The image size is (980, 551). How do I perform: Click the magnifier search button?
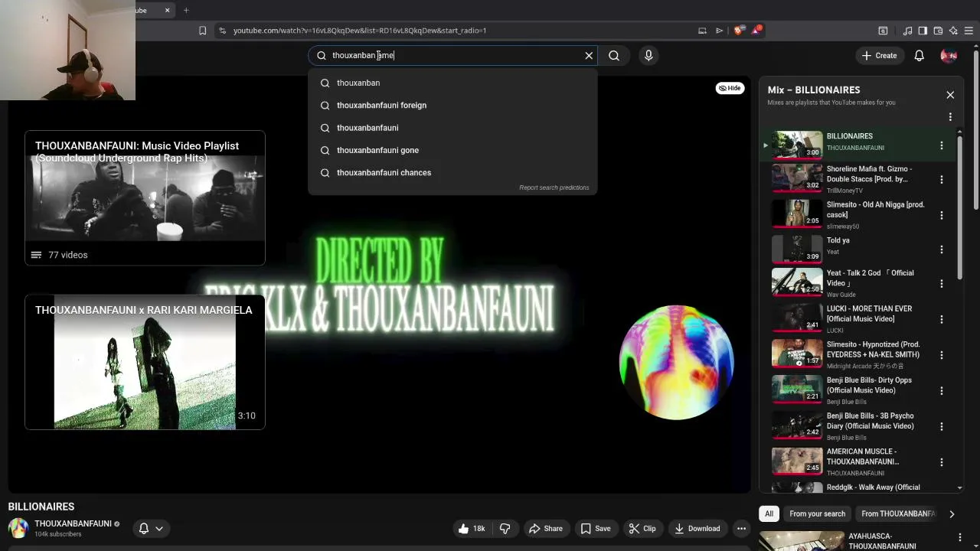(614, 55)
